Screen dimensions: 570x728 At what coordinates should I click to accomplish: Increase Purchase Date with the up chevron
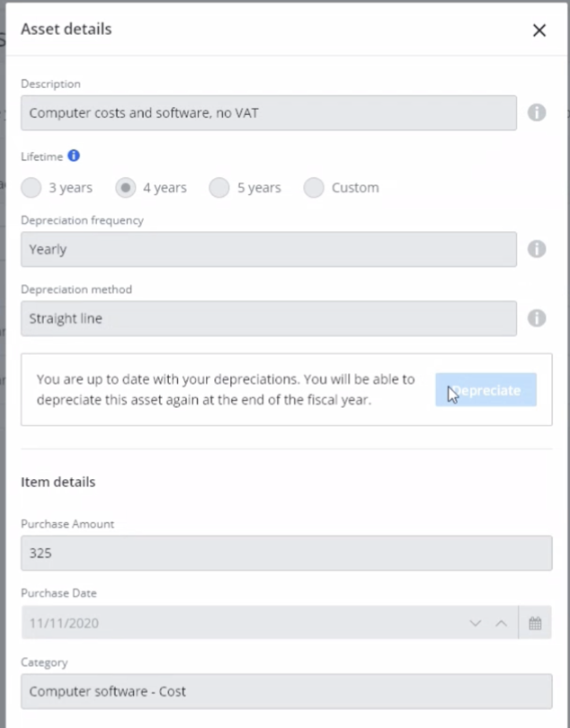coord(502,623)
